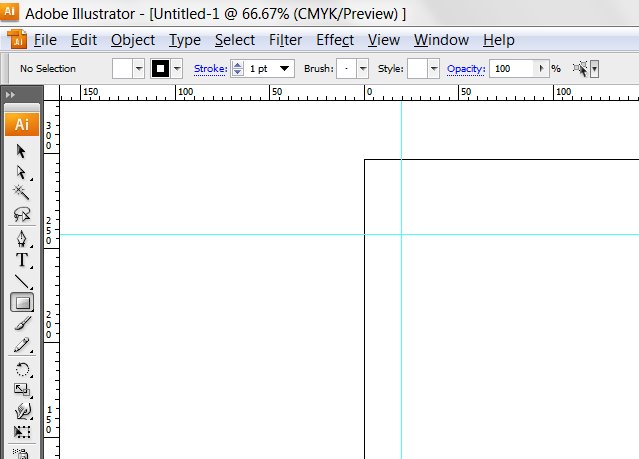Screen dimensions: 639x459
Task: Open the Object menu
Action: 132,40
